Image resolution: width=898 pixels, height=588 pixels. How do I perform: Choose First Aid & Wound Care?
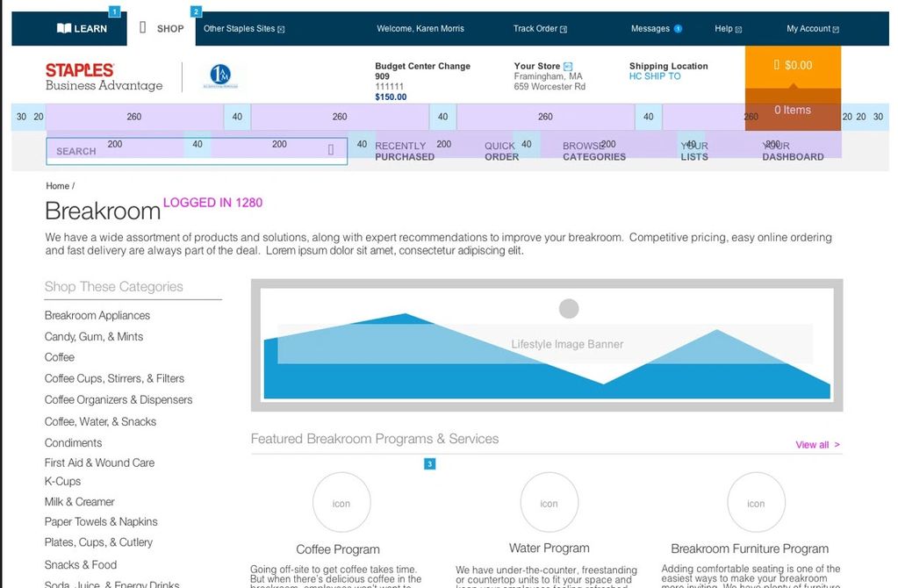click(x=100, y=463)
